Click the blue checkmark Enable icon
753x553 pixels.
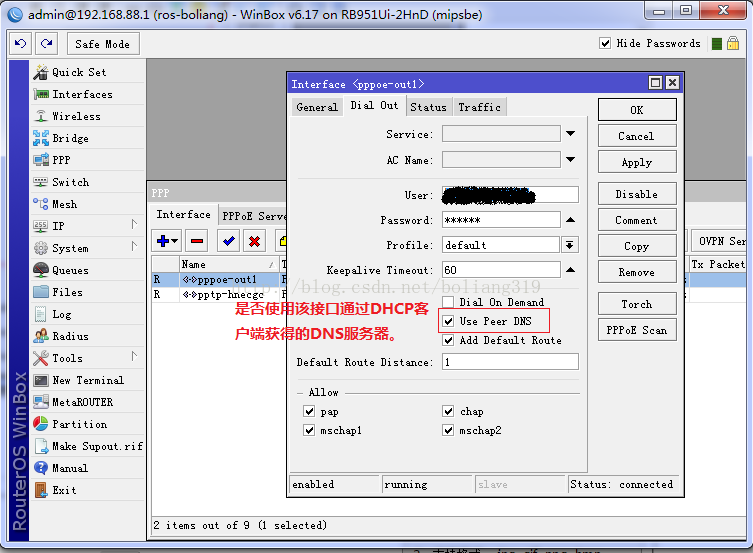pos(229,240)
